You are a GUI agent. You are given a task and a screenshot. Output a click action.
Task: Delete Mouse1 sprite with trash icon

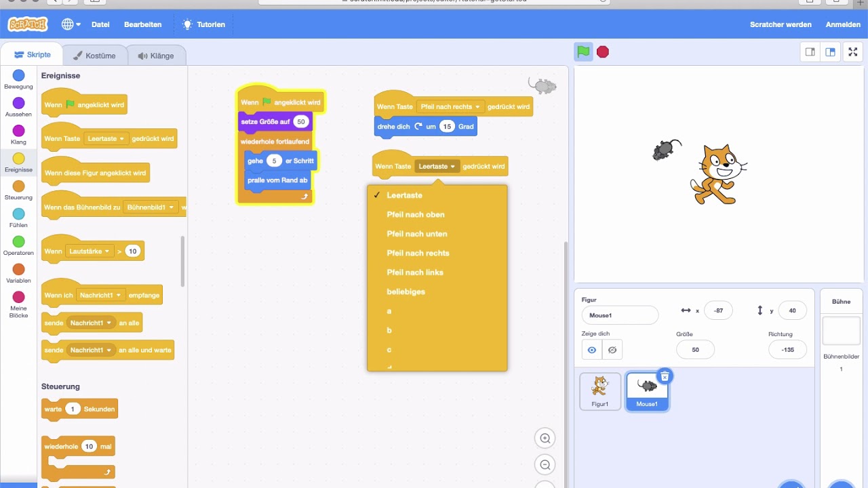click(665, 376)
